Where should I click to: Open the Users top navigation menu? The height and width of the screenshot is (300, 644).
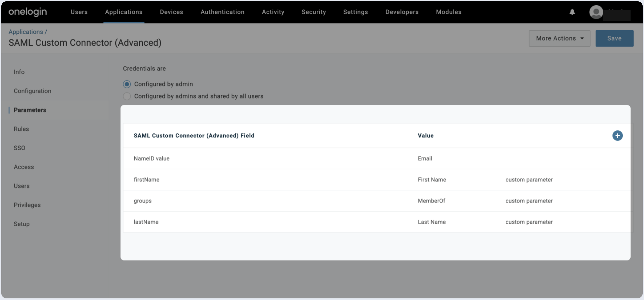point(79,12)
